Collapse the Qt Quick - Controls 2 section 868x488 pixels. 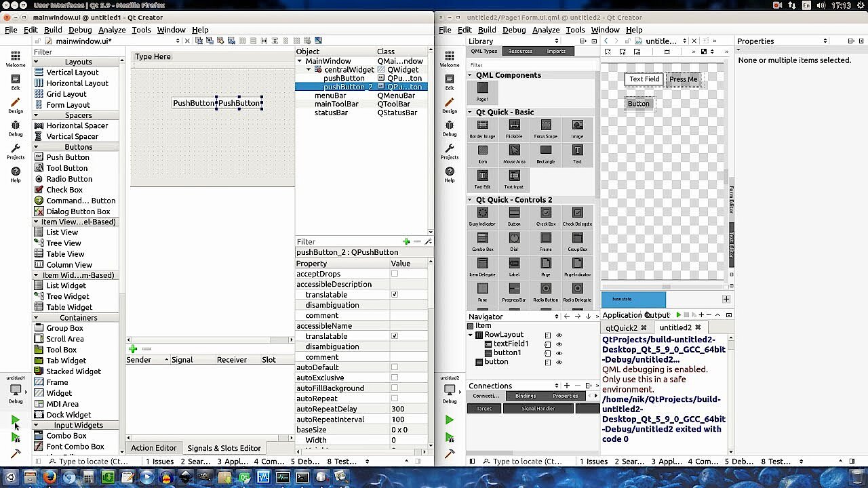[470, 200]
